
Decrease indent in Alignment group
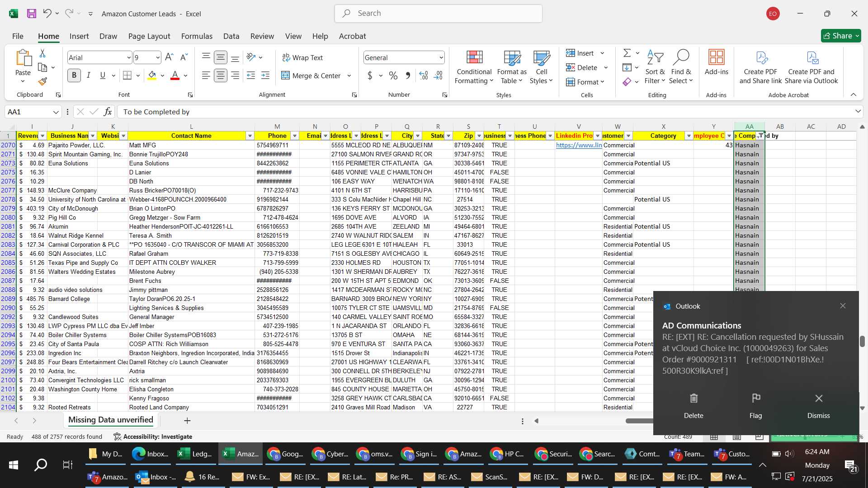click(x=251, y=75)
